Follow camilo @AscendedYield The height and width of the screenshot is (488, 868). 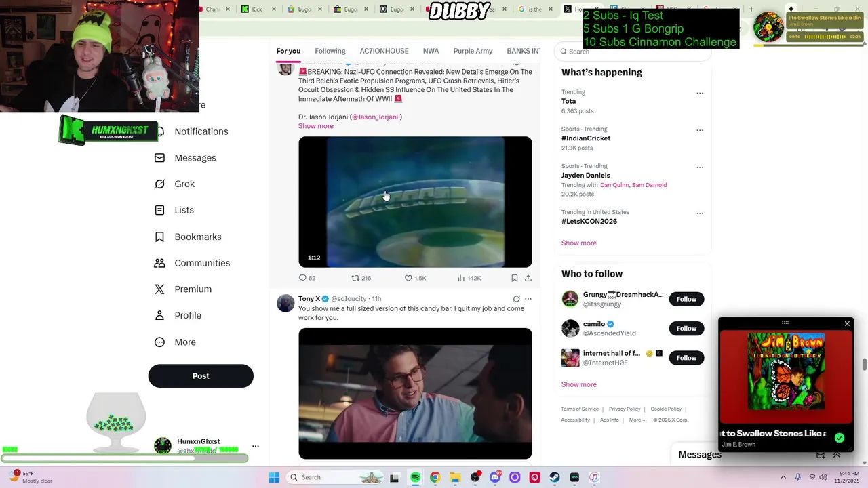pos(686,329)
